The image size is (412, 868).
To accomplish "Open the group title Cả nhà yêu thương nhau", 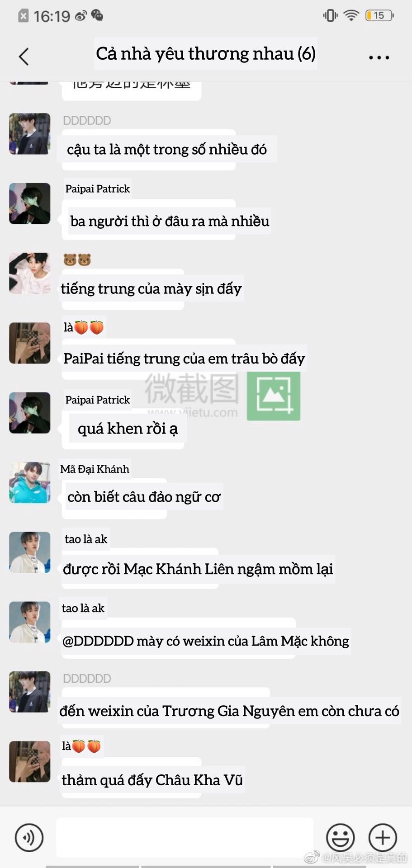I will [x=206, y=53].
